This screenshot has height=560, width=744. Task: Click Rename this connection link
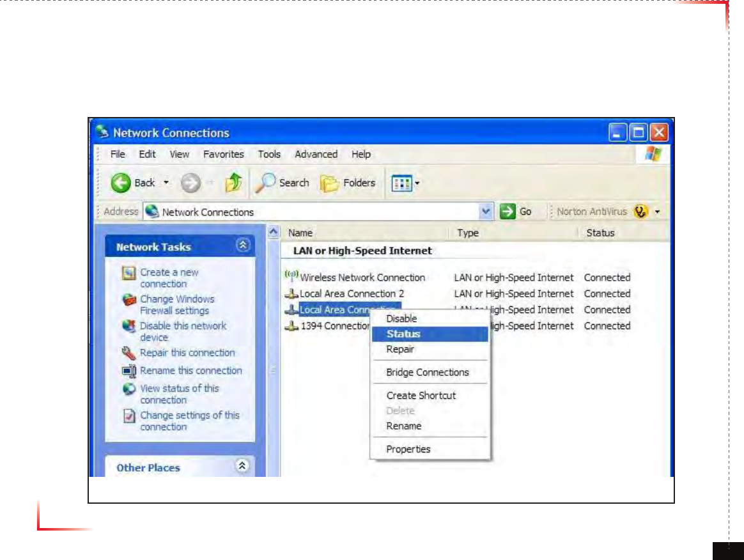pos(190,370)
